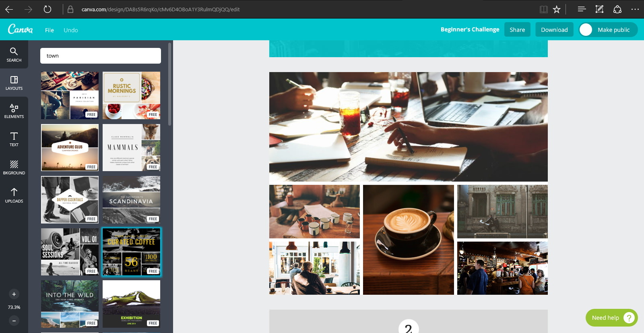Click the cafe interior with man photo
644x333 pixels.
tap(314, 268)
